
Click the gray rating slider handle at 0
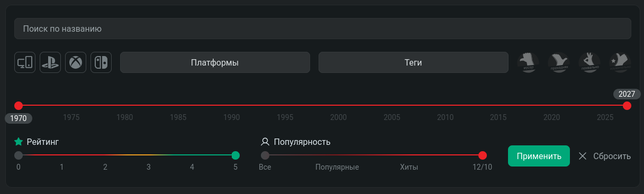tap(19, 155)
